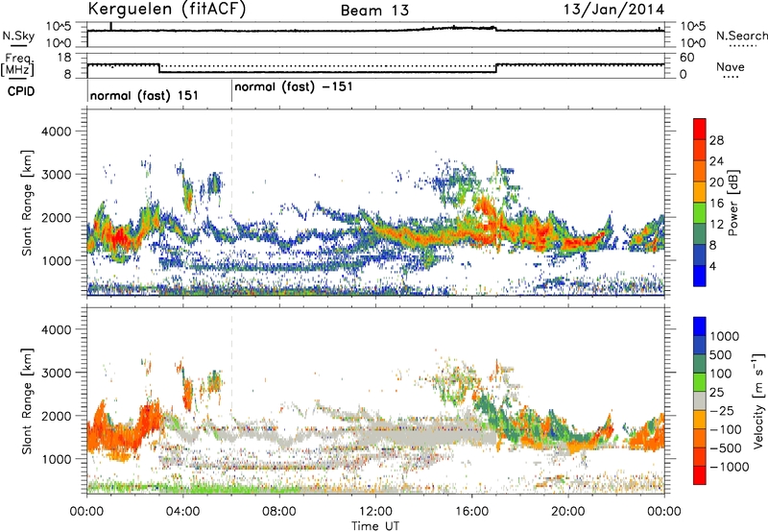Viewport: 768px width, 532px height.
Task: Click the '500' tick on the velocity colorbar
Action: point(721,354)
